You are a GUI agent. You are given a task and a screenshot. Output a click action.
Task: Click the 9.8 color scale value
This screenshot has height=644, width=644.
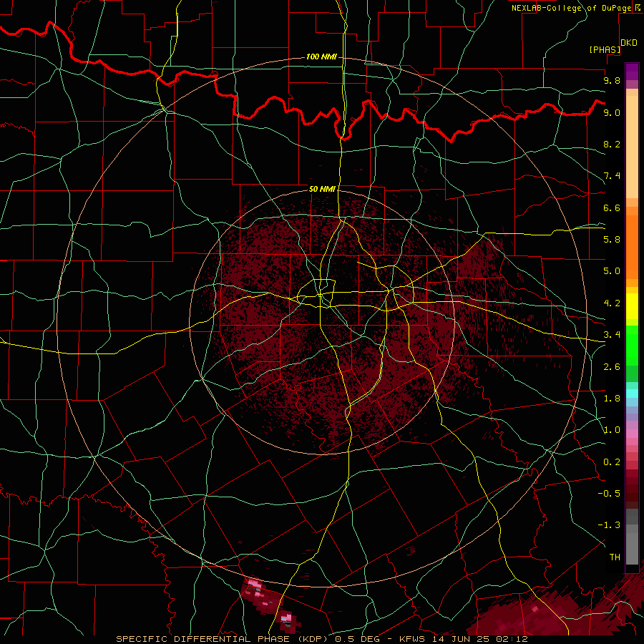click(x=612, y=80)
